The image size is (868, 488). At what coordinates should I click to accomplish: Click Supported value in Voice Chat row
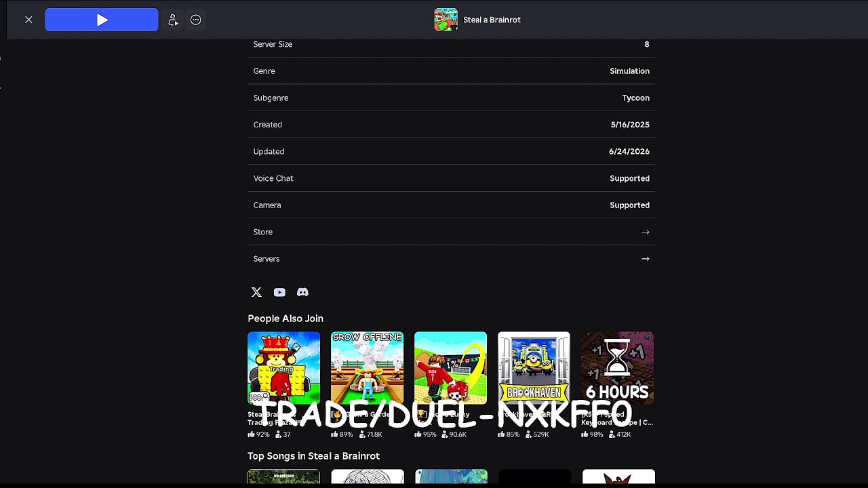point(629,178)
